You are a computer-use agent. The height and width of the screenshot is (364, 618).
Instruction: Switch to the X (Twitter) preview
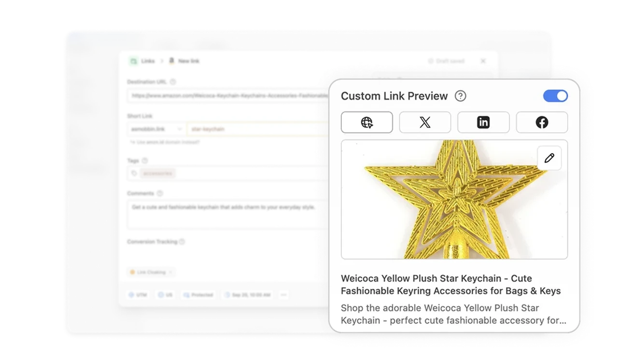(425, 122)
